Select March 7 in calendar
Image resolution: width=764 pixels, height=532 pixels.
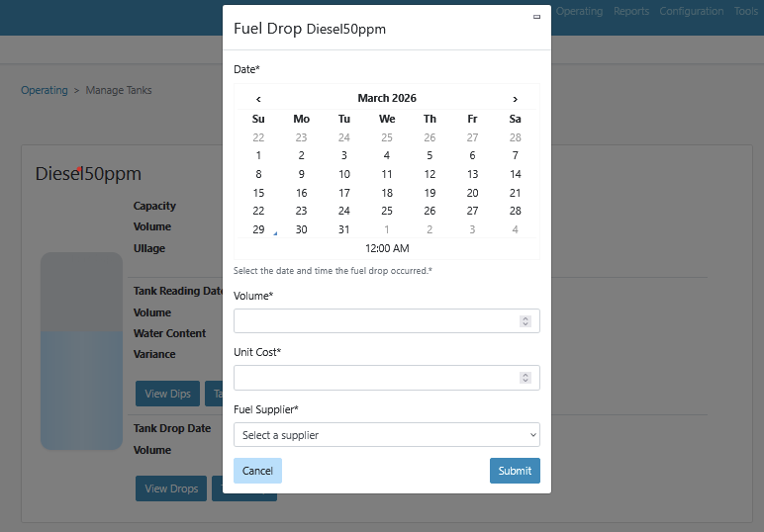[515, 155]
